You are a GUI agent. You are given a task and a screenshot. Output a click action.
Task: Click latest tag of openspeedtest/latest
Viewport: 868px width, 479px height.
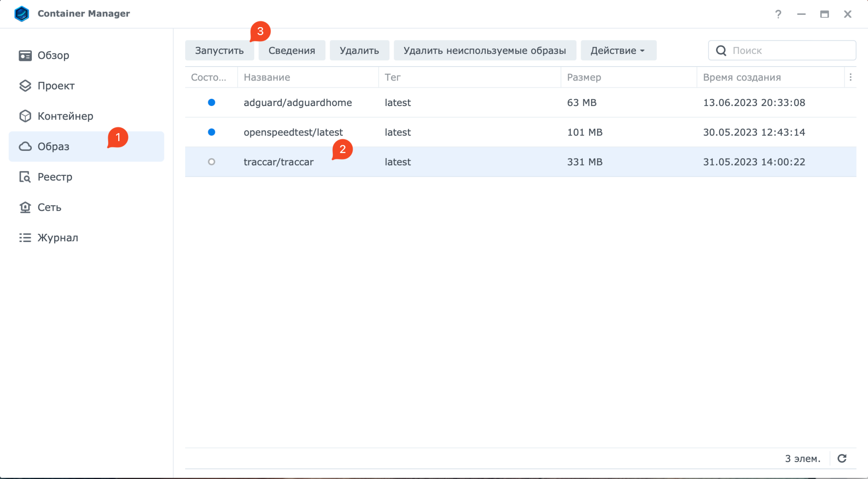click(x=398, y=132)
